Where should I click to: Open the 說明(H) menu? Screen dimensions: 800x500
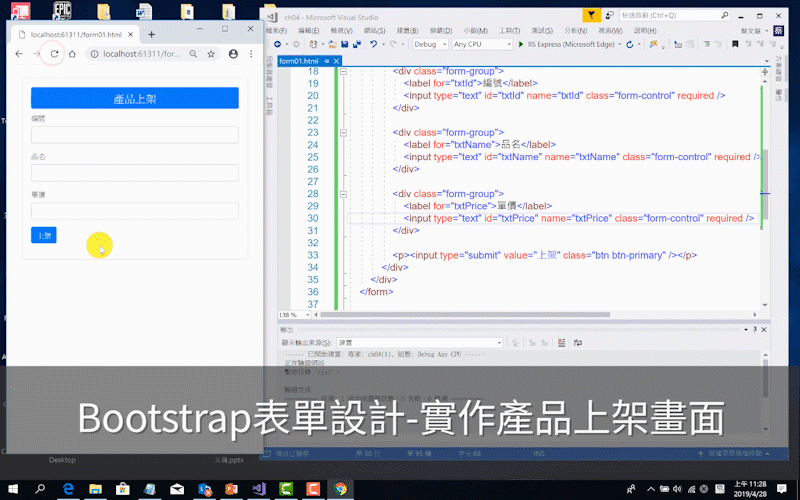645,31
